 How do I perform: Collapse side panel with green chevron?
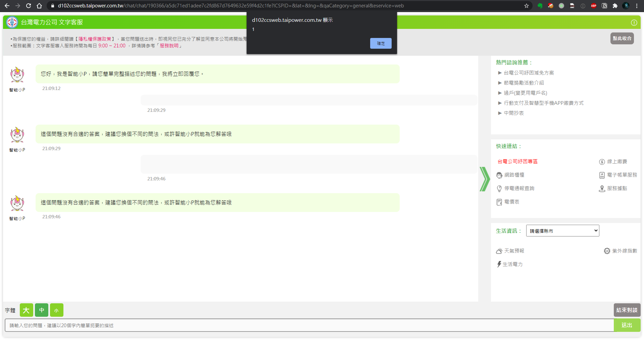pos(484,179)
